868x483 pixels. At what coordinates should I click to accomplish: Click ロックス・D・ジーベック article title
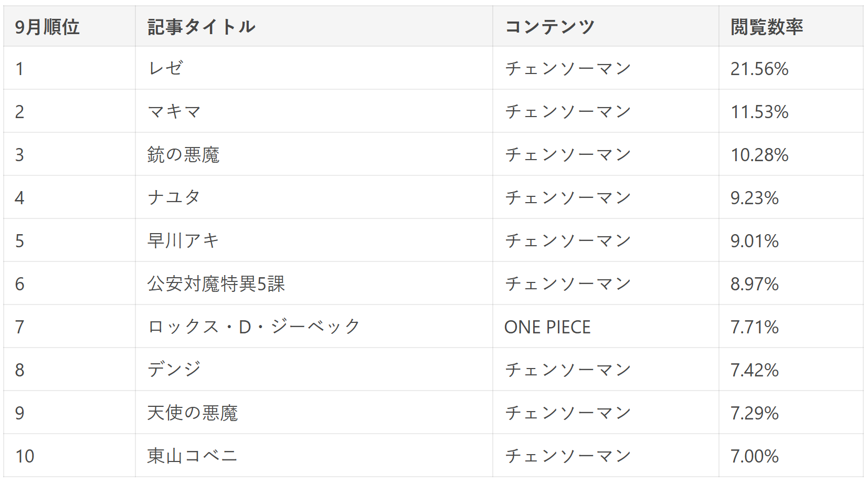point(254,327)
